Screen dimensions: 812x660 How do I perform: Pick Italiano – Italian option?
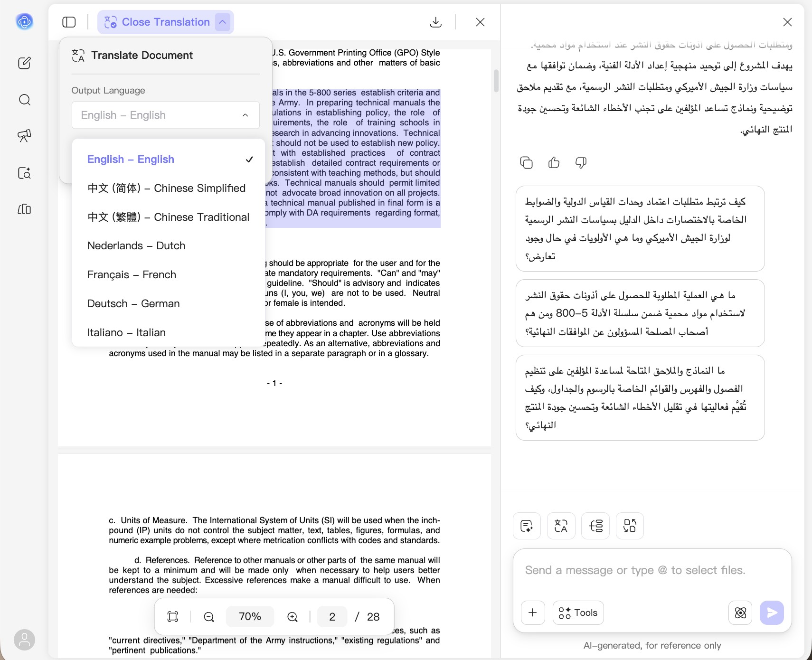(x=169, y=332)
